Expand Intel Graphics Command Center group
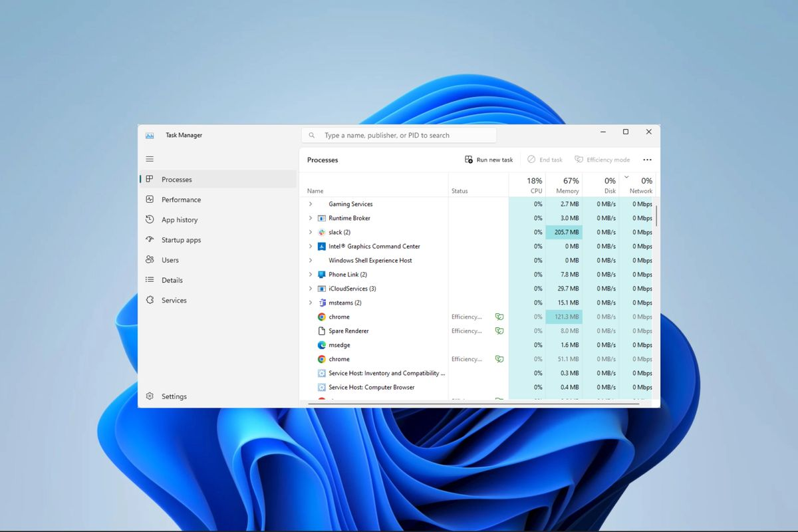798x532 pixels. [311, 246]
